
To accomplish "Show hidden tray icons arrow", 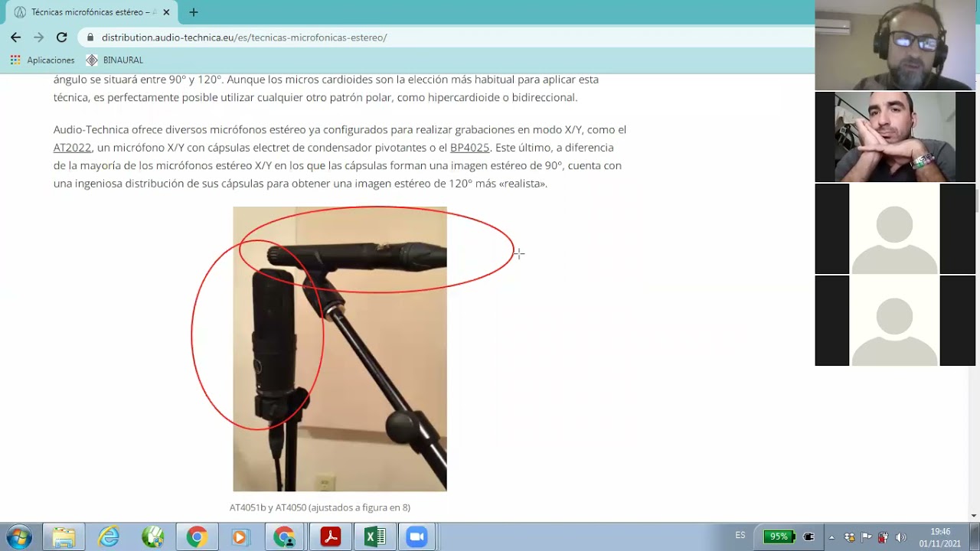I will [831, 537].
